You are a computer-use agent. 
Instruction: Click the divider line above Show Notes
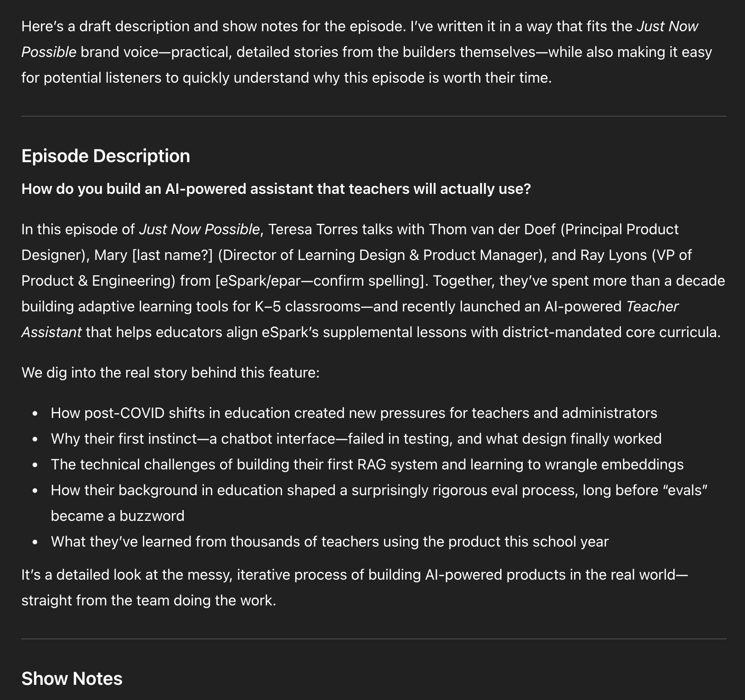[373, 639]
